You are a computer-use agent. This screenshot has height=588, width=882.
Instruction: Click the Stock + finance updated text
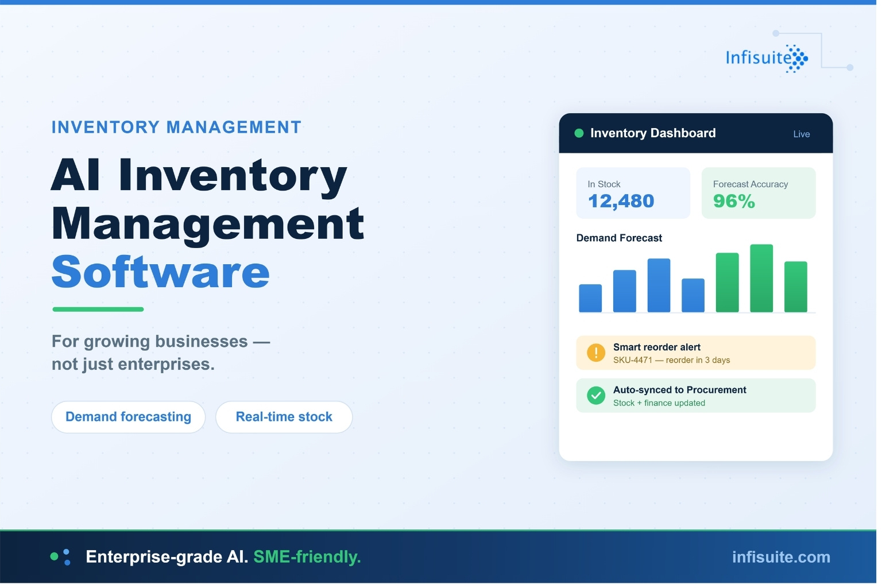(659, 403)
